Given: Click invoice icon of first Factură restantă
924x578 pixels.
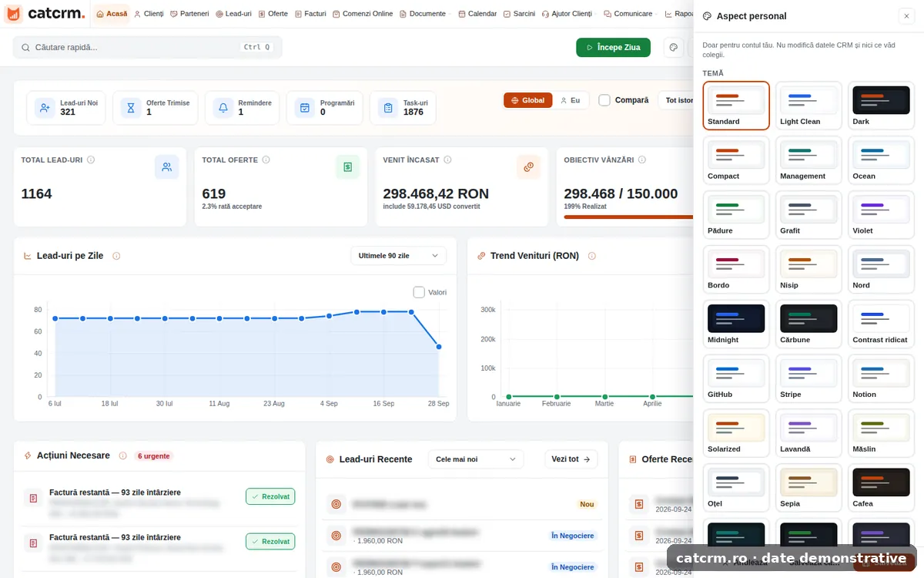Looking at the screenshot, I should 33,498.
